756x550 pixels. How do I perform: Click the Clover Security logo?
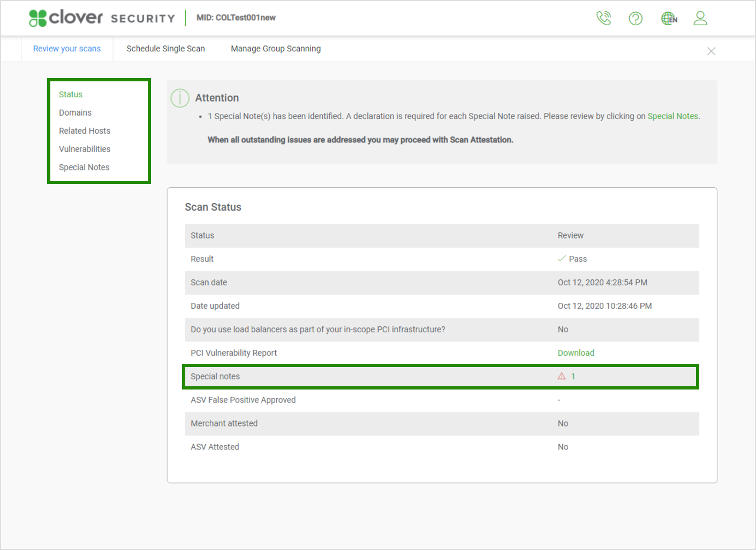102,18
